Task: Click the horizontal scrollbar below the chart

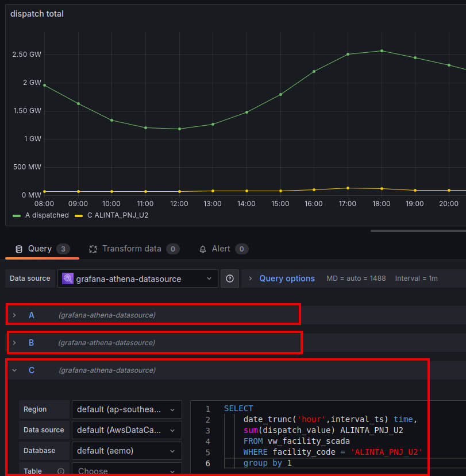Action: 418,231
